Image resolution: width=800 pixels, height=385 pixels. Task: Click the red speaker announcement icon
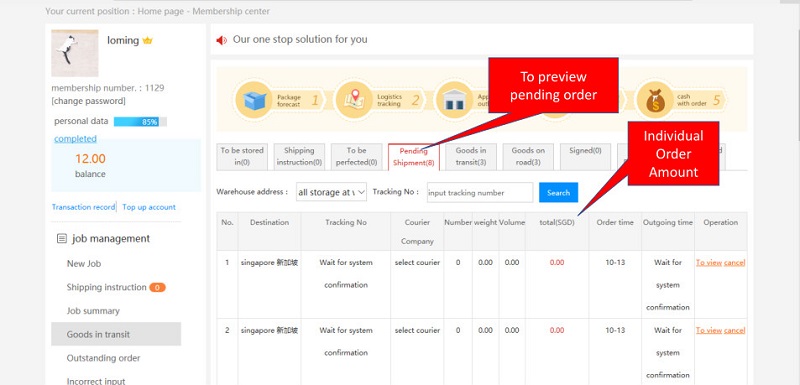pyautogui.click(x=221, y=40)
